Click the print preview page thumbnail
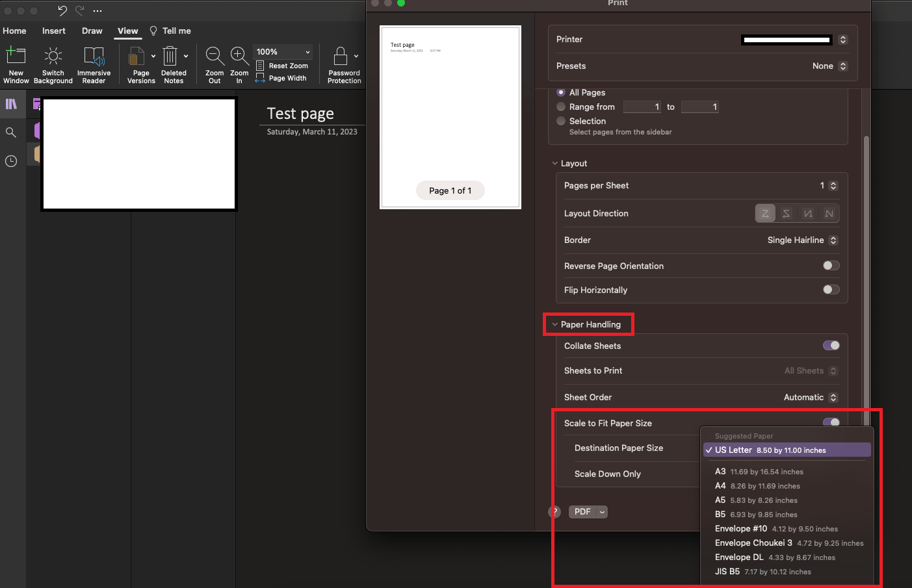The height and width of the screenshot is (588, 912). pyautogui.click(x=450, y=117)
